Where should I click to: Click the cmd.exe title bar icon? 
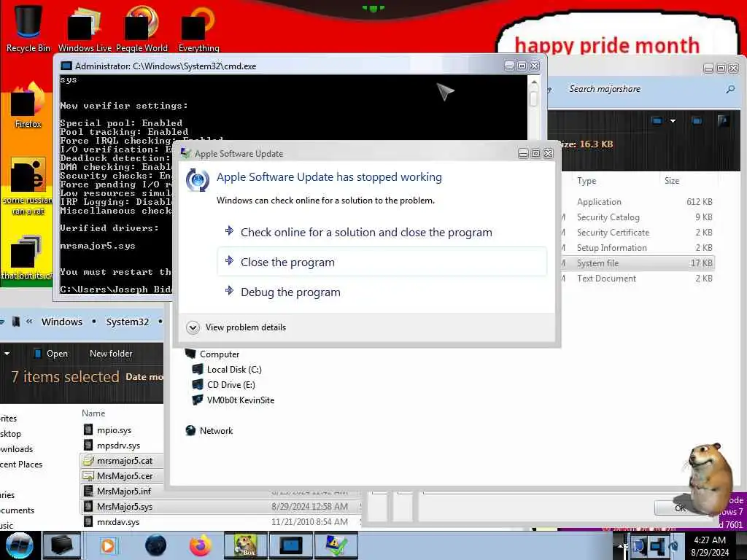[66, 66]
